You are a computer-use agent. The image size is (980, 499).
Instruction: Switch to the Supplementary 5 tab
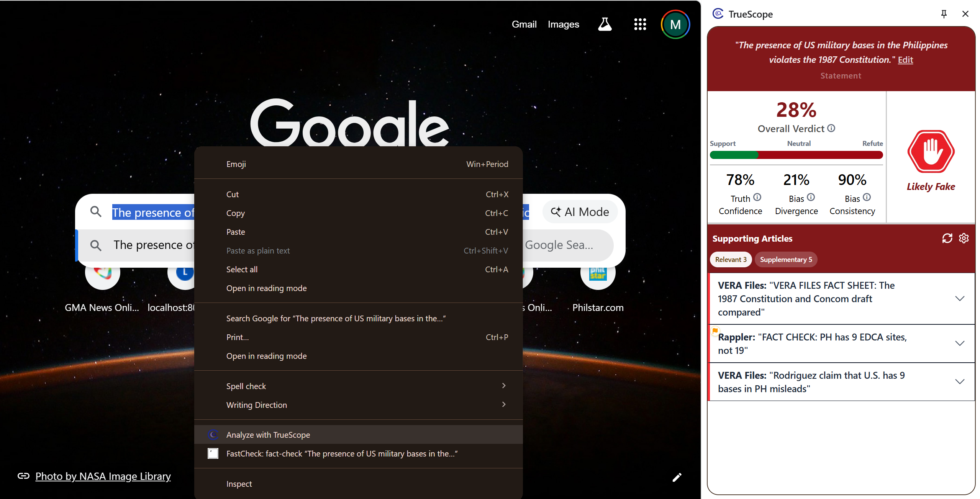(786, 260)
